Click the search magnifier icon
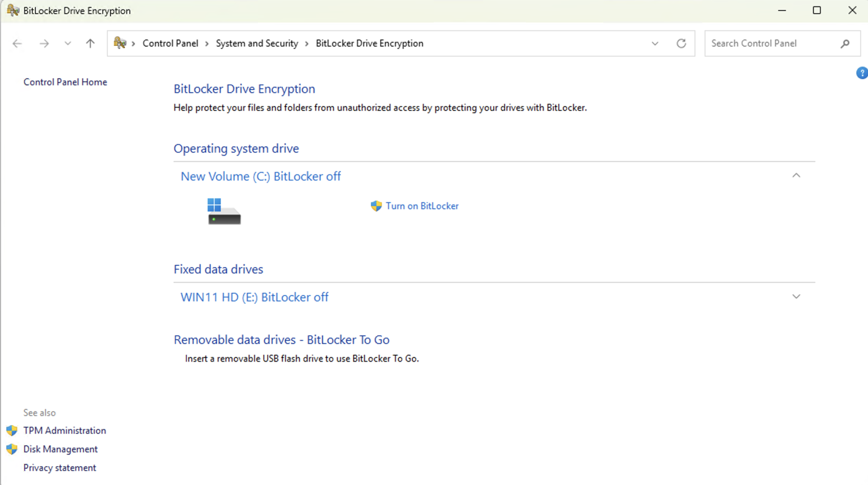Image resolution: width=868 pixels, height=485 pixels. point(844,43)
